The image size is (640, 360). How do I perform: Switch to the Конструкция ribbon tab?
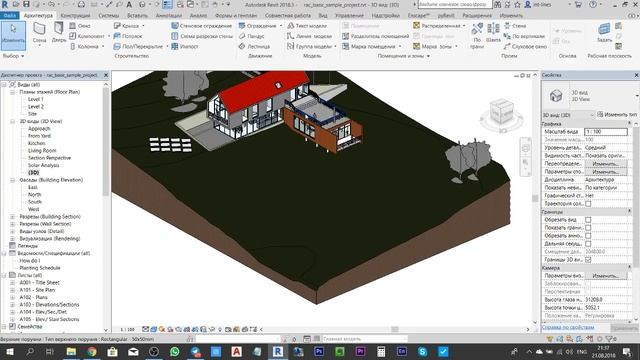click(x=75, y=16)
